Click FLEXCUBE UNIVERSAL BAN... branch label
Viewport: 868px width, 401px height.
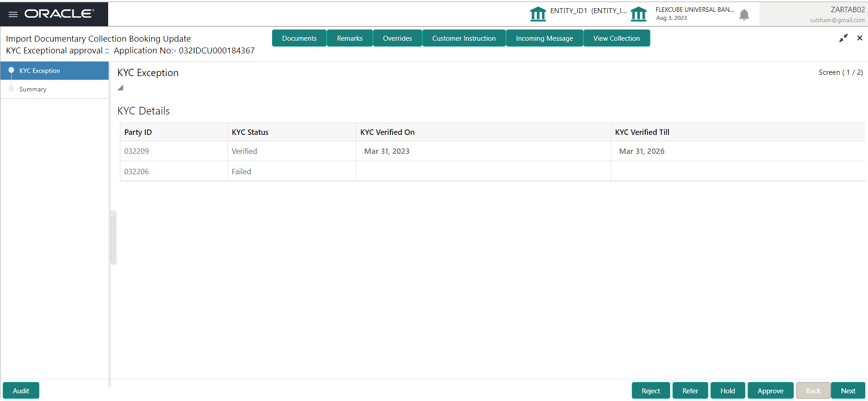tap(695, 10)
